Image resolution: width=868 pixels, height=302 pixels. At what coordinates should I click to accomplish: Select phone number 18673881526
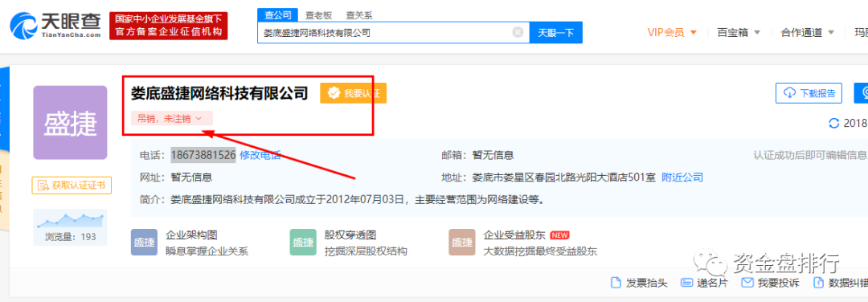click(x=203, y=156)
